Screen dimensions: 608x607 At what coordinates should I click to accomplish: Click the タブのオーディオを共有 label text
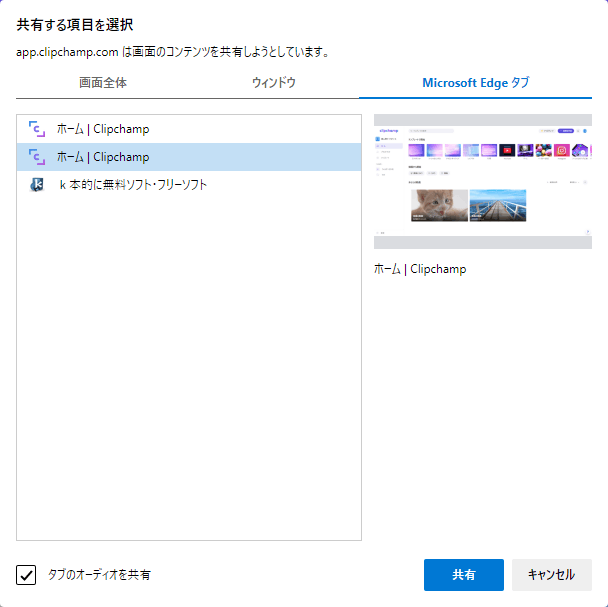[99, 574]
